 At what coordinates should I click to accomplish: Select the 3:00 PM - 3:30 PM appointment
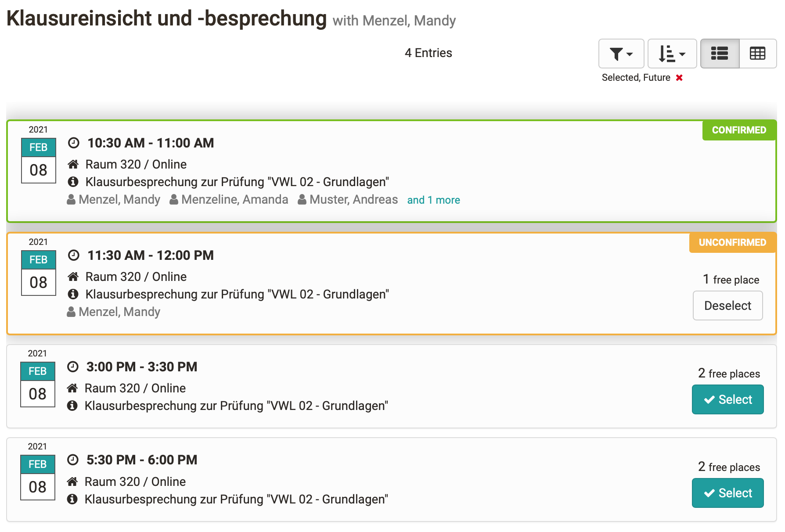[727, 399]
